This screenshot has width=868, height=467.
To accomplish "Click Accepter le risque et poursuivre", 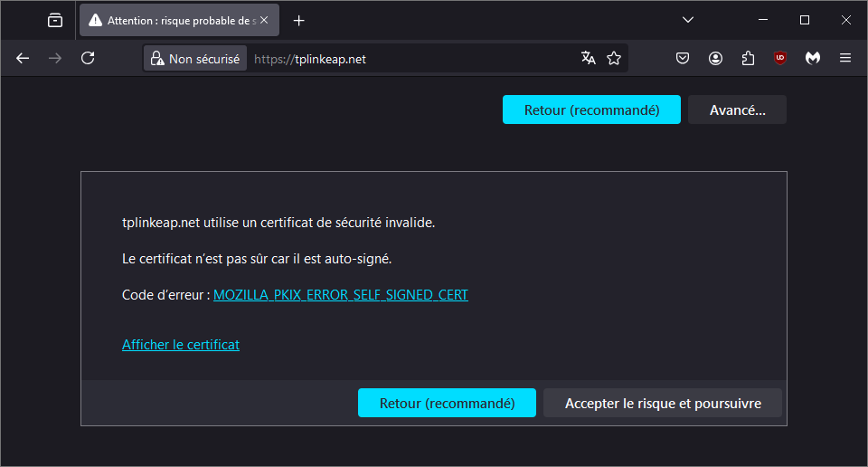I will click(x=663, y=403).
